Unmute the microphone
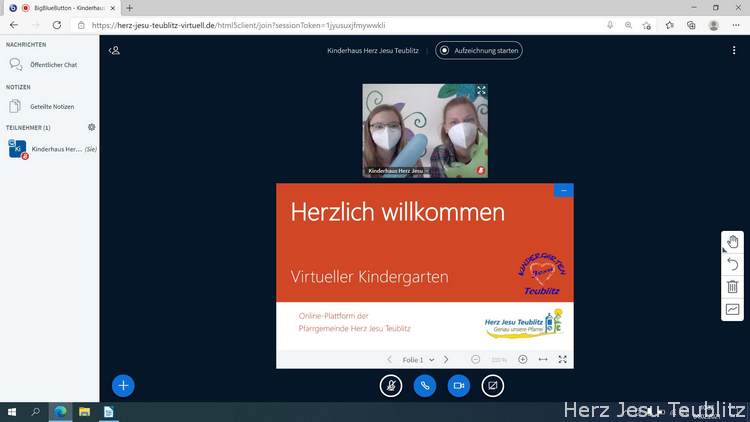The image size is (750, 422). pos(391,385)
